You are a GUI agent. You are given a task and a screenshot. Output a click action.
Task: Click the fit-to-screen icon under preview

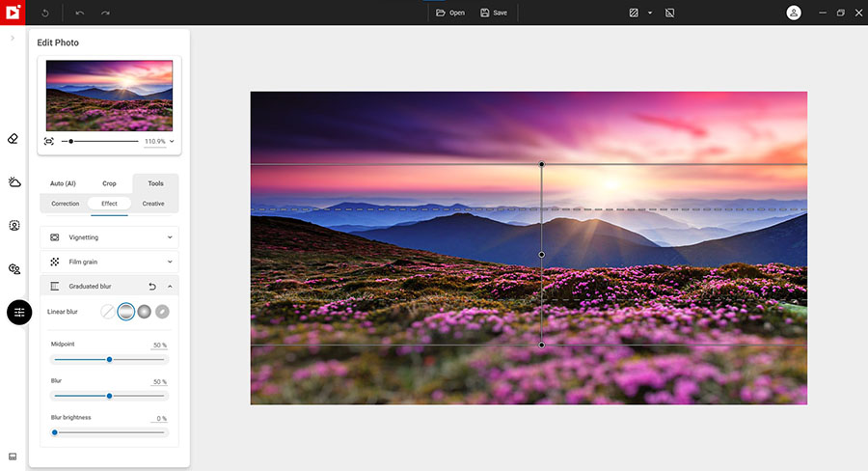coord(49,141)
